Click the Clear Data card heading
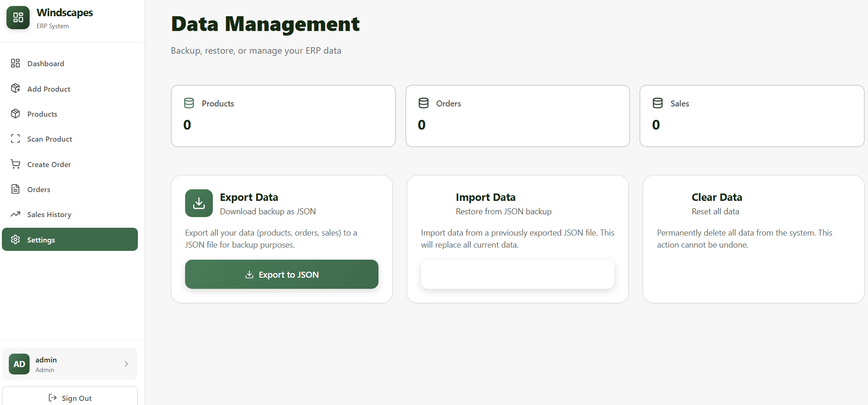Viewport: 868px width, 405px height. pos(717,197)
